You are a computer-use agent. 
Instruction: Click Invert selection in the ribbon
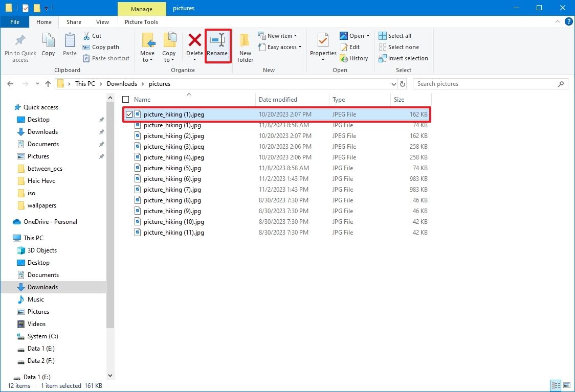[403, 58]
